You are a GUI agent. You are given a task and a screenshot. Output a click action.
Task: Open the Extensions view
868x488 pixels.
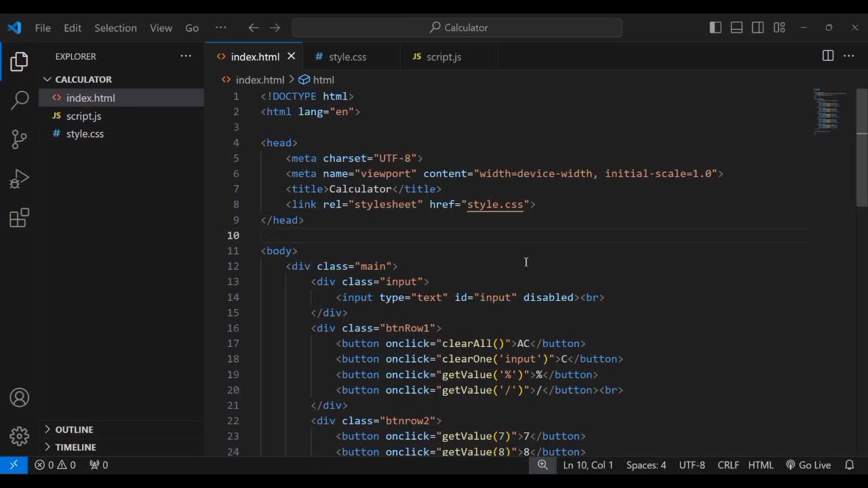coord(20,218)
